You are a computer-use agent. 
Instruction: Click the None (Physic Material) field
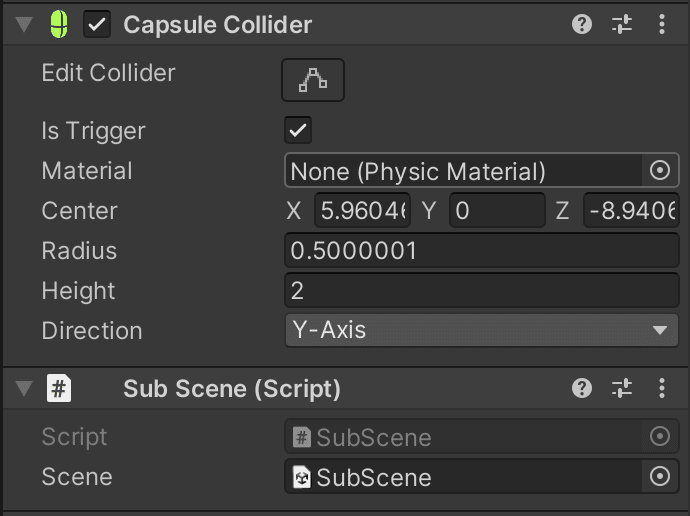(x=463, y=171)
